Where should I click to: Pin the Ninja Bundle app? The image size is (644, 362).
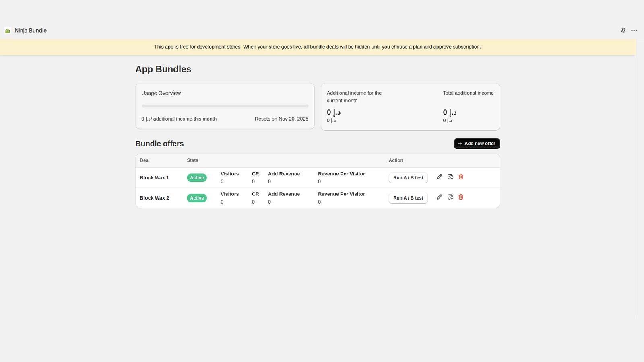623,30
